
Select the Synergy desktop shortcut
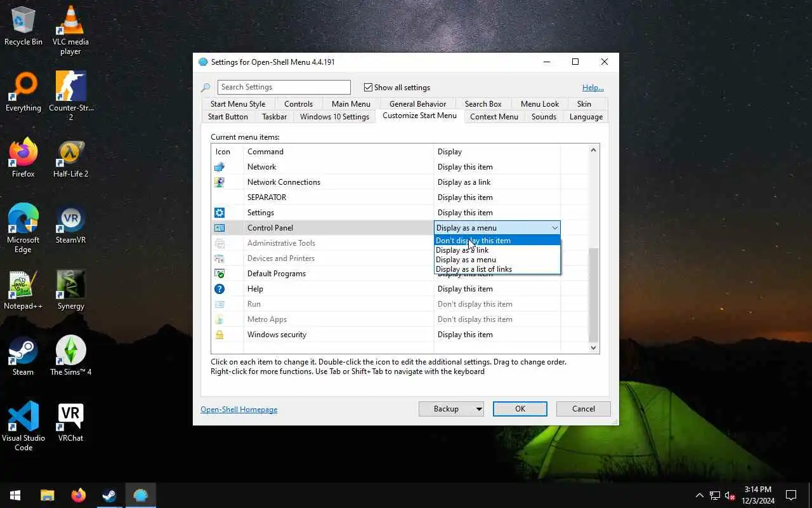pos(70,291)
